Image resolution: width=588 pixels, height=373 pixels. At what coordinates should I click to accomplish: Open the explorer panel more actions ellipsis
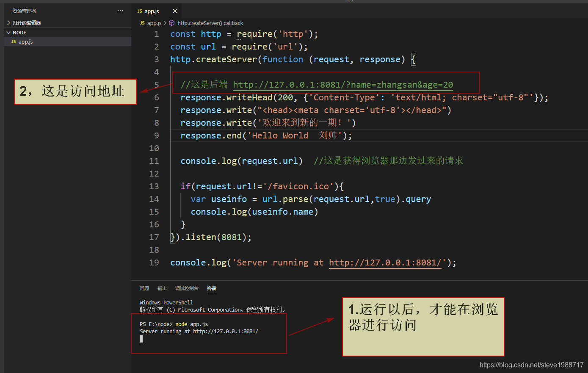pos(120,11)
